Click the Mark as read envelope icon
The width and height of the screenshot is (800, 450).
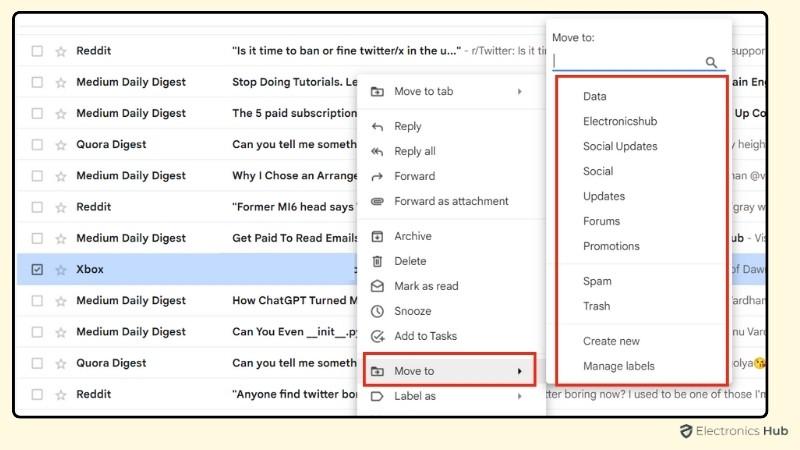[x=377, y=286]
